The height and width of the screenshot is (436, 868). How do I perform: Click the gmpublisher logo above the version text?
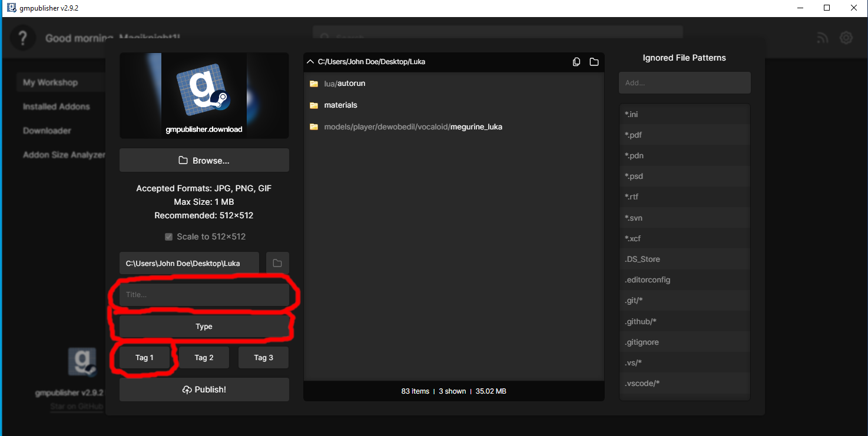click(x=82, y=362)
